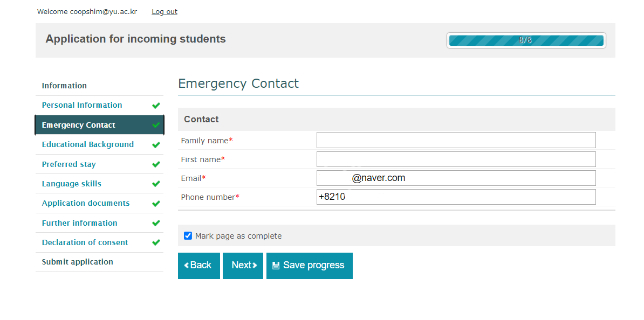Log out of the account
This screenshot has width=644, height=320.
tap(165, 12)
